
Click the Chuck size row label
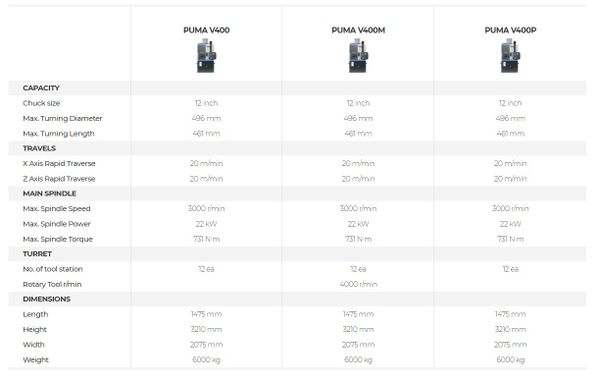tap(41, 103)
